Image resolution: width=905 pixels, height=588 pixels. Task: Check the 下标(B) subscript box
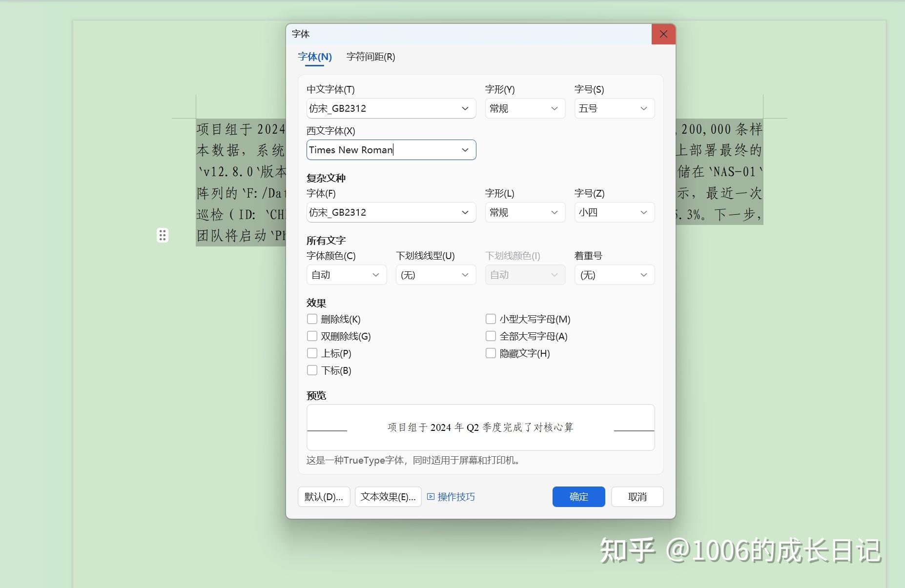point(312,370)
